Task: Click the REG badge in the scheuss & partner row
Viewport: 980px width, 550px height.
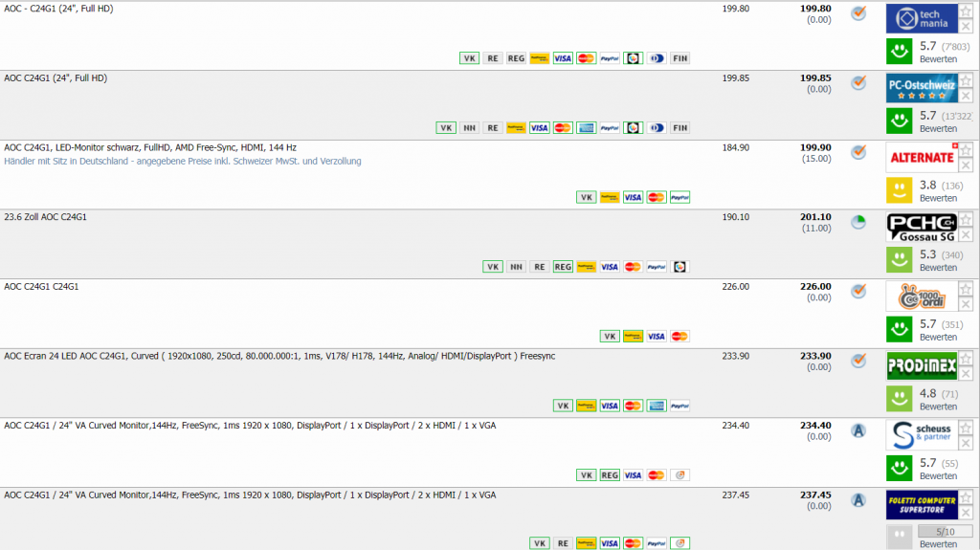Action: click(610, 475)
